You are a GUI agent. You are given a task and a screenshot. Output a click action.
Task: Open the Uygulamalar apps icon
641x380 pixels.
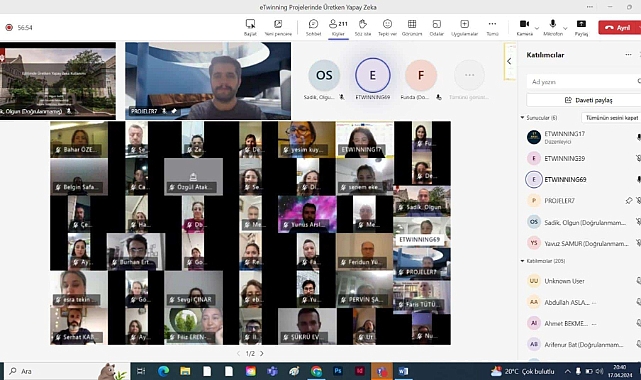pos(464,24)
